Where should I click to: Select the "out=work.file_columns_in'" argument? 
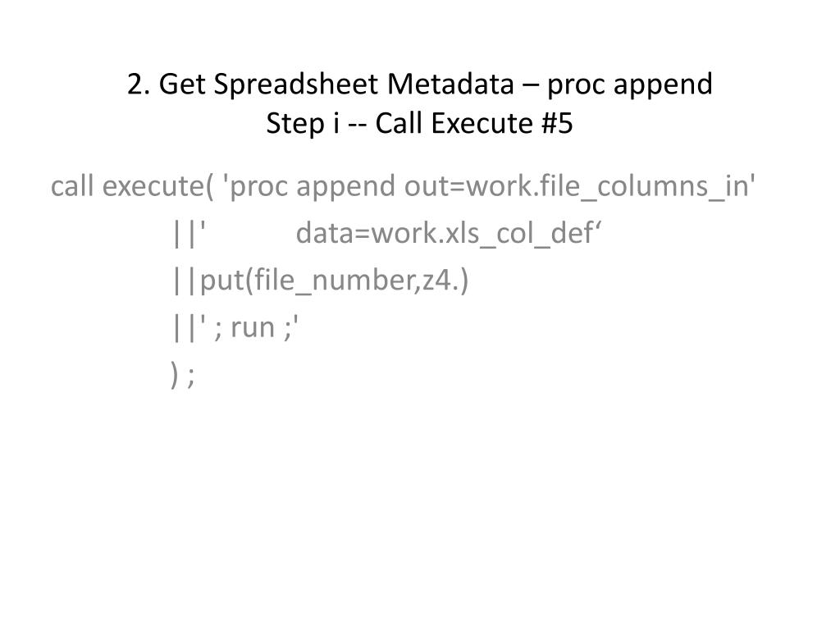click(x=580, y=186)
